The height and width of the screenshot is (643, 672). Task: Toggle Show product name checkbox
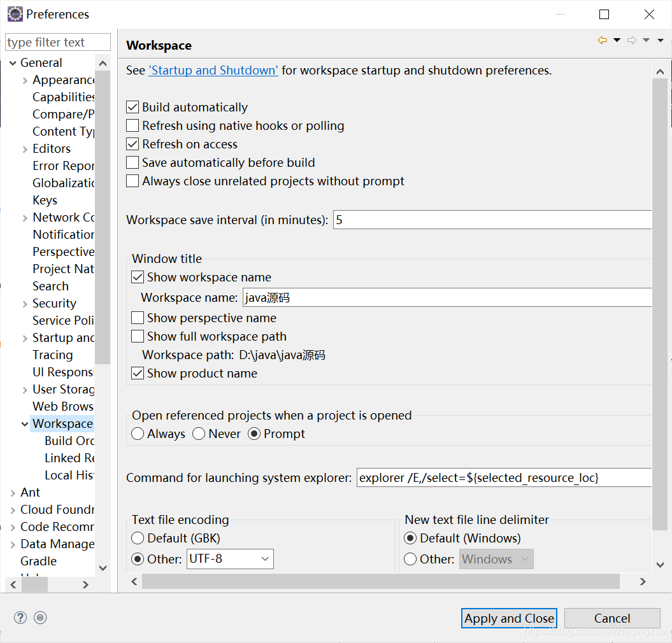coord(138,373)
